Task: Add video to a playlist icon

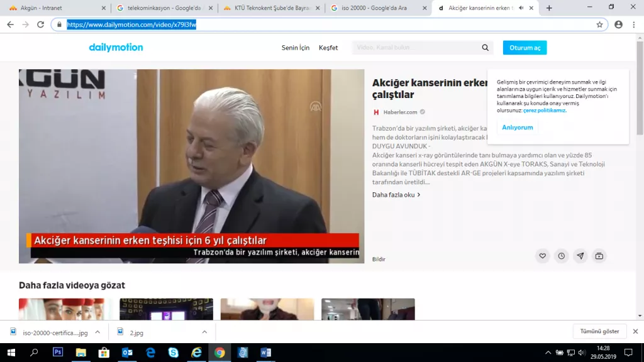Action: [599, 256]
